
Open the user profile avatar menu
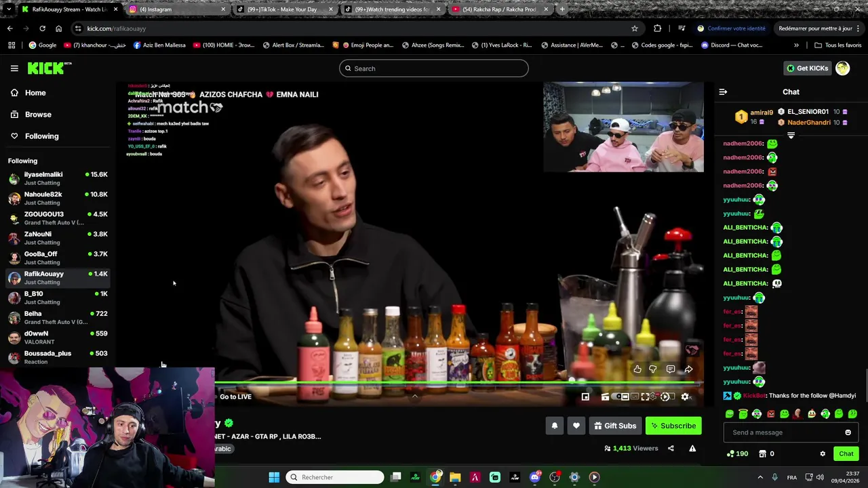pyautogui.click(x=843, y=68)
